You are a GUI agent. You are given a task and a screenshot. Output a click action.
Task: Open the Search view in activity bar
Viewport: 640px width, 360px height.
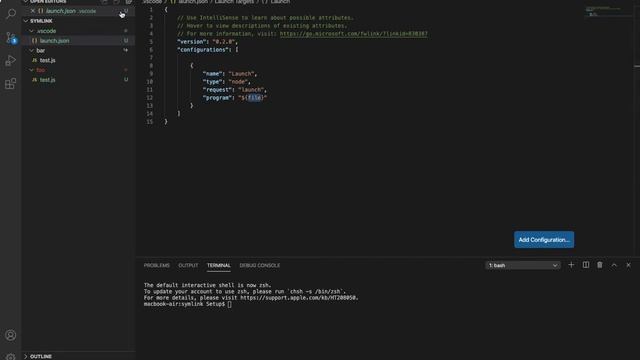11,14
